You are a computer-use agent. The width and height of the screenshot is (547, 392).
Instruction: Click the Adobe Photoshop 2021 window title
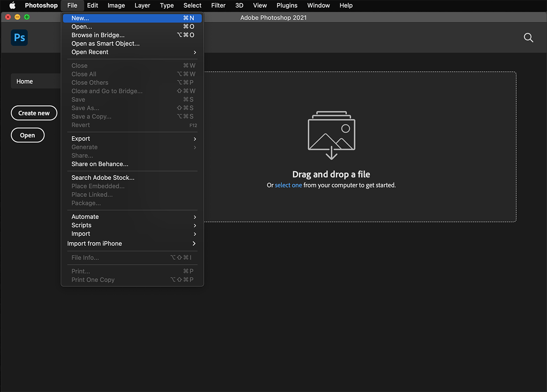click(x=273, y=18)
